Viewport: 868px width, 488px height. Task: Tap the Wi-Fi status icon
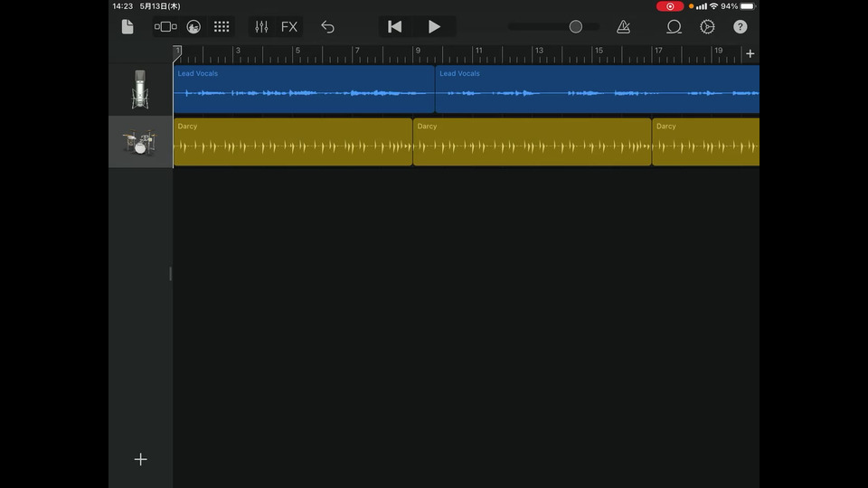click(713, 6)
